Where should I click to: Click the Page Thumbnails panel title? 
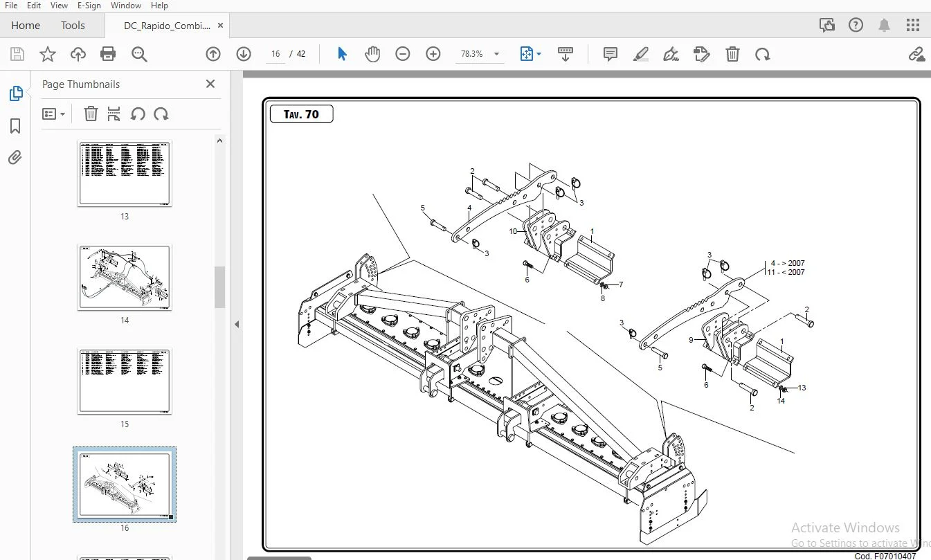click(x=81, y=84)
